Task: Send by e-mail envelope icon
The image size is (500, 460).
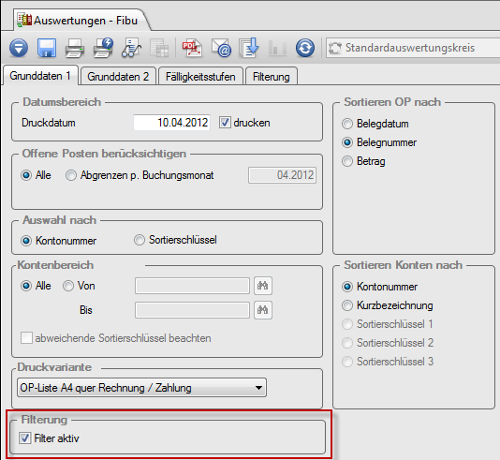Action: tap(221, 48)
